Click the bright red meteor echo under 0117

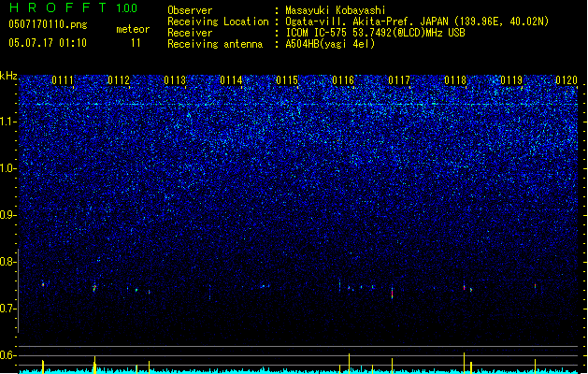point(393,294)
